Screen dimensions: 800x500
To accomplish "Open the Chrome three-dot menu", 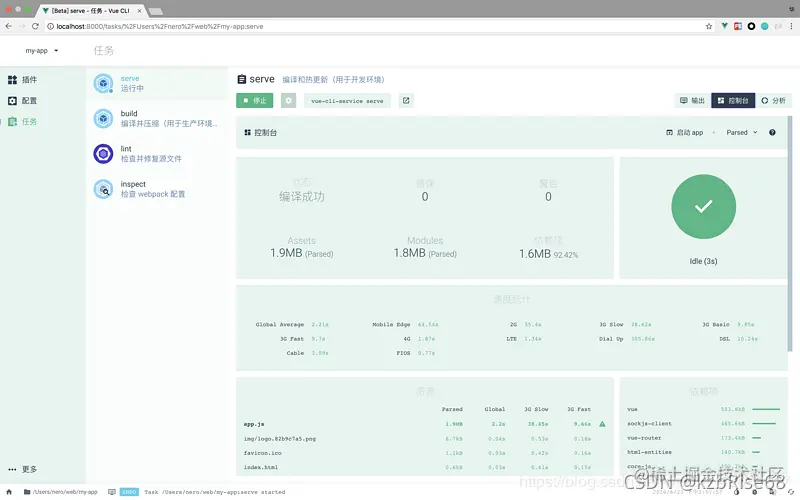I will pyautogui.click(x=791, y=26).
